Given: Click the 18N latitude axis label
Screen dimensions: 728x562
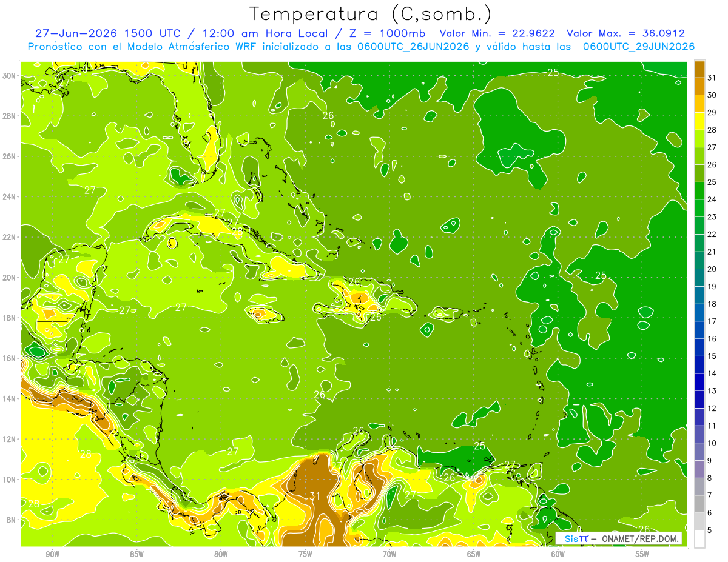Looking at the screenshot, I should pos(9,318).
